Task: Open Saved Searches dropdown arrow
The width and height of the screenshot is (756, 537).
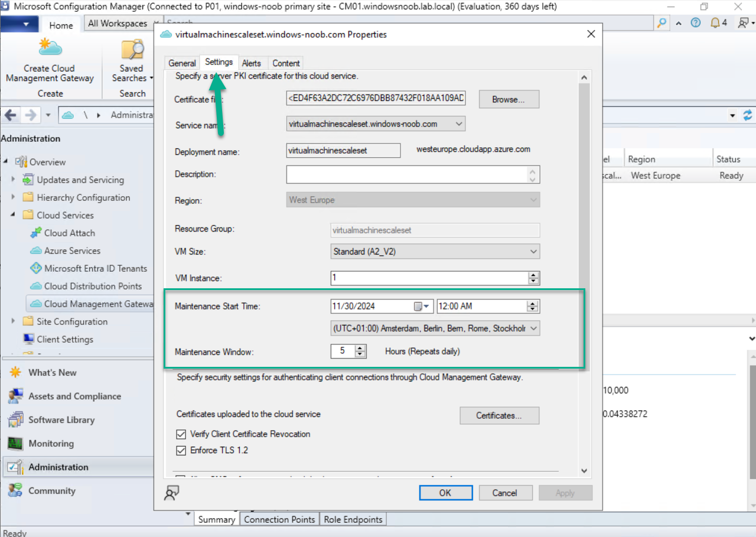Action: pyautogui.click(x=151, y=78)
